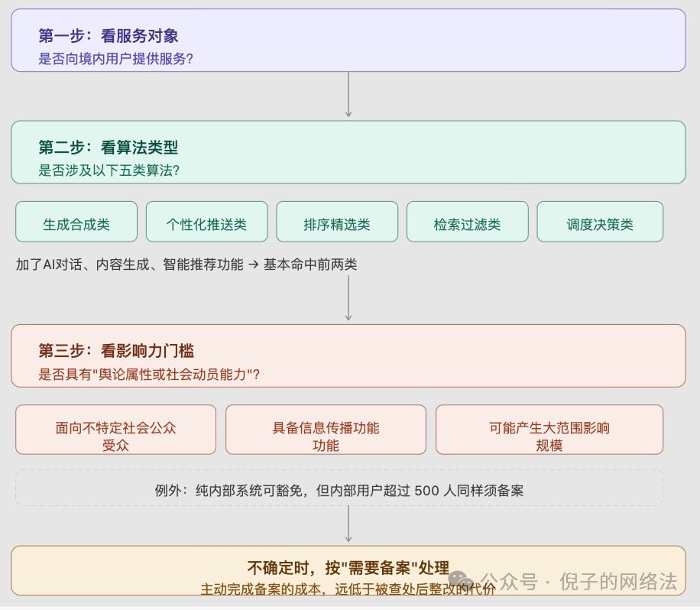Viewport: 700px width, 610px height.
Task: Click the 检索过滤类 box
Action: tap(468, 222)
